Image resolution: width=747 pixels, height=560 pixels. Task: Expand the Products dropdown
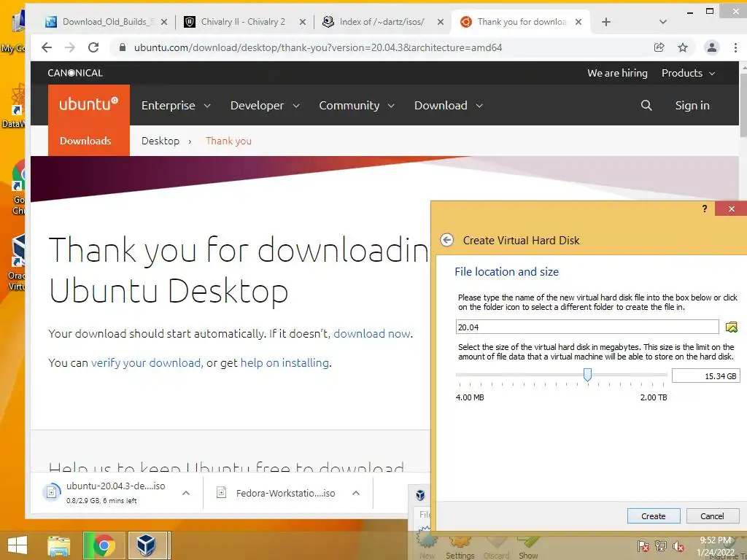pyautogui.click(x=689, y=73)
